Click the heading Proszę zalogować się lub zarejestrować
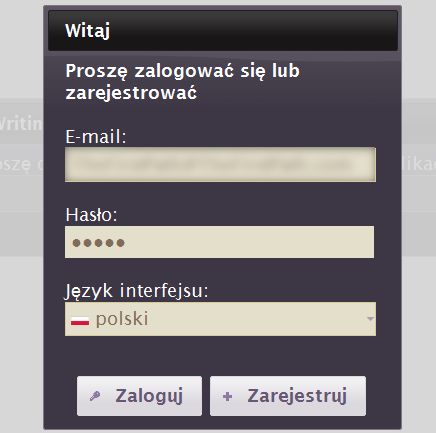The width and height of the screenshot is (436, 433). point(183,82)
